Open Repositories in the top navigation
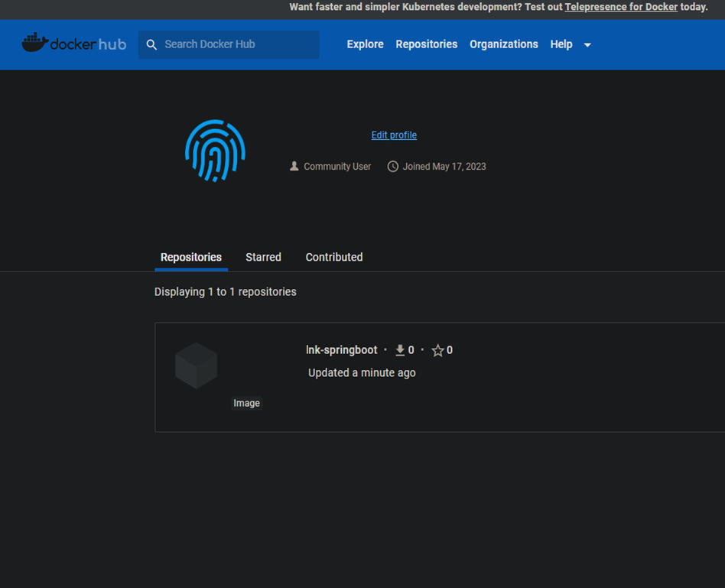This screenshot has height=588, width=725. 426,44
